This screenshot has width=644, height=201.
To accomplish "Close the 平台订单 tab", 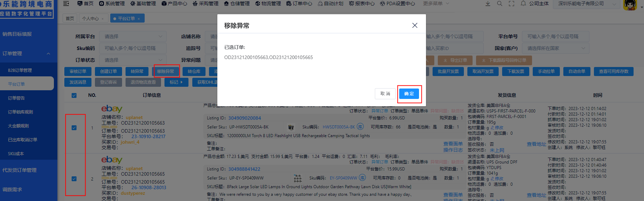I will pos(139,19).
